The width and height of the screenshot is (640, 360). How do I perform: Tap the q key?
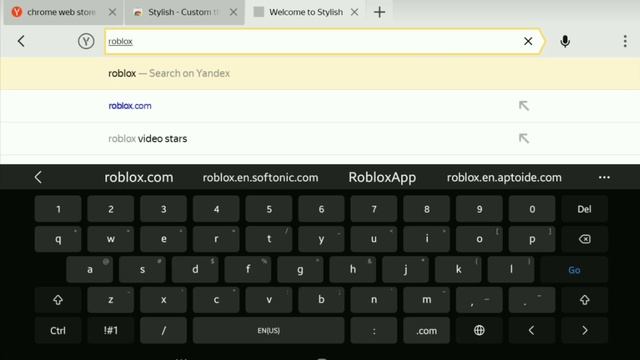pyautogui.click(x=58, y=239)
